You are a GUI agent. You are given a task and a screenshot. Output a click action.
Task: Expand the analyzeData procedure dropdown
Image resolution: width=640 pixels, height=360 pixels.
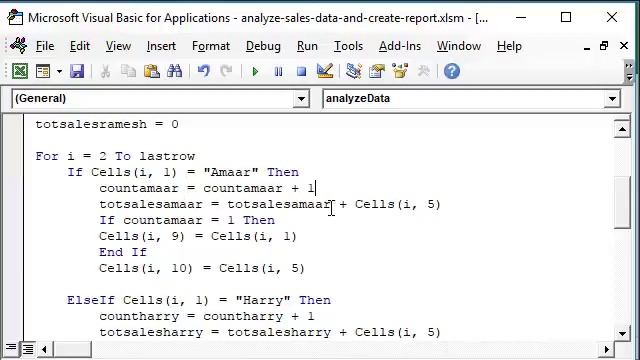tap(612, 99)
